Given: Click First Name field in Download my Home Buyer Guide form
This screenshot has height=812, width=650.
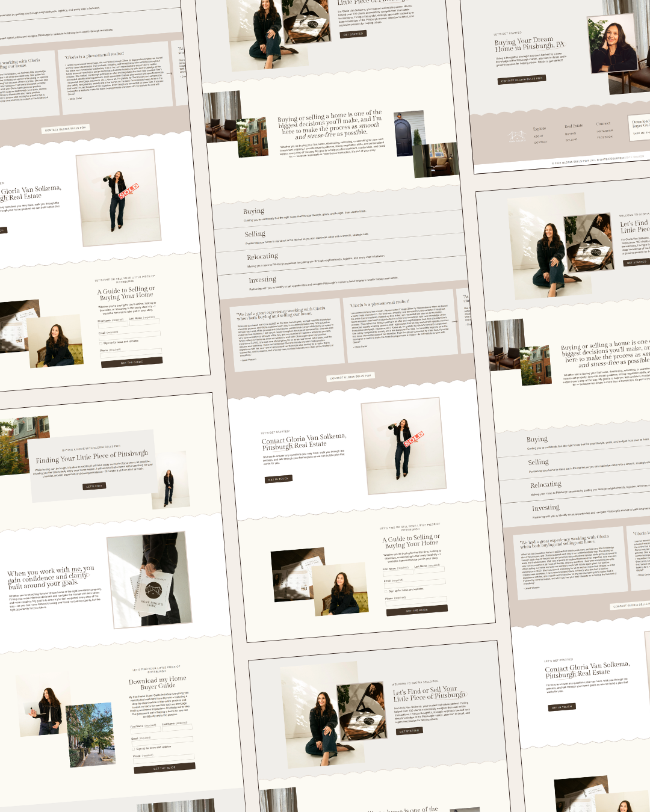Looking at the screenshot, I should [x=145, y=730].
